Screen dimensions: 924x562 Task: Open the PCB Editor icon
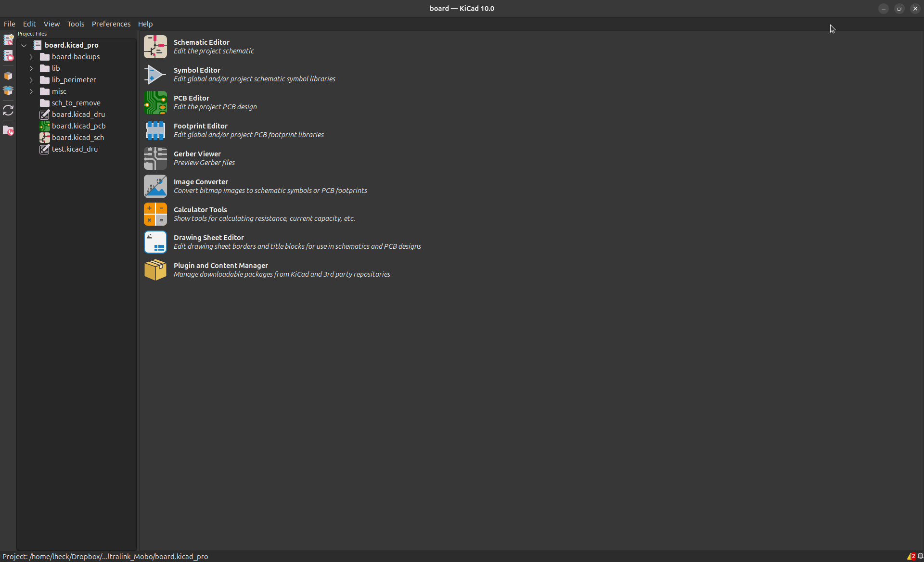pyautogui.click(x=155, y=102)
